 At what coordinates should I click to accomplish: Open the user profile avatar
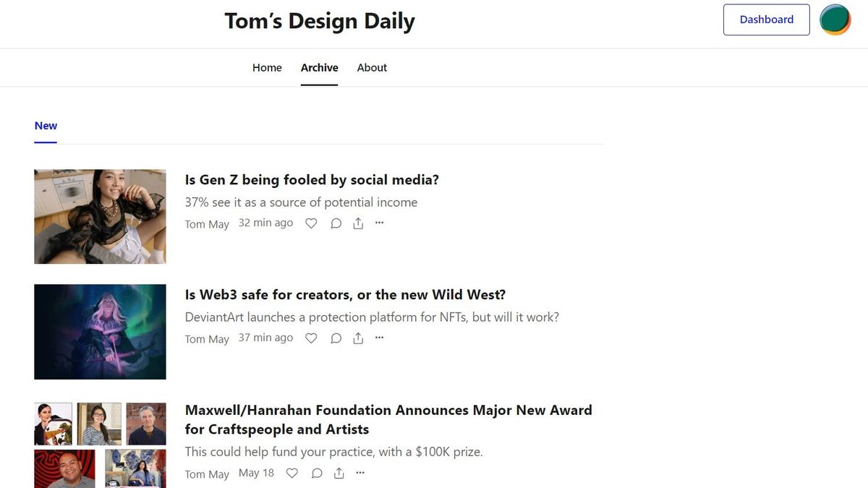point(835,20)
